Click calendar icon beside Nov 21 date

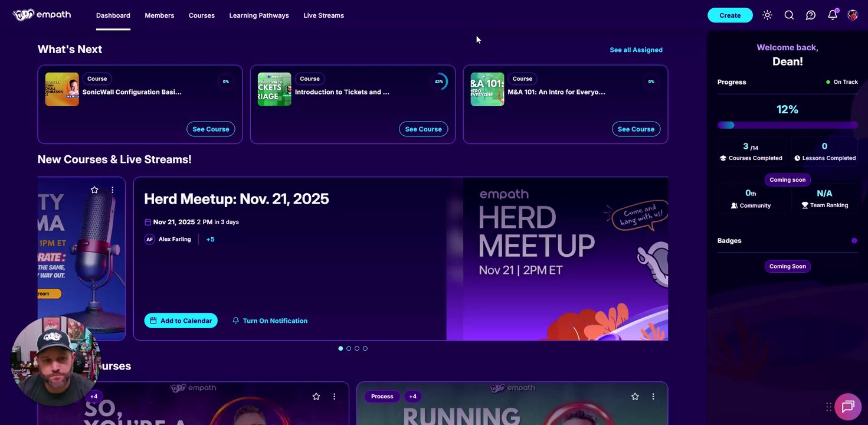(x=148, y=222)
